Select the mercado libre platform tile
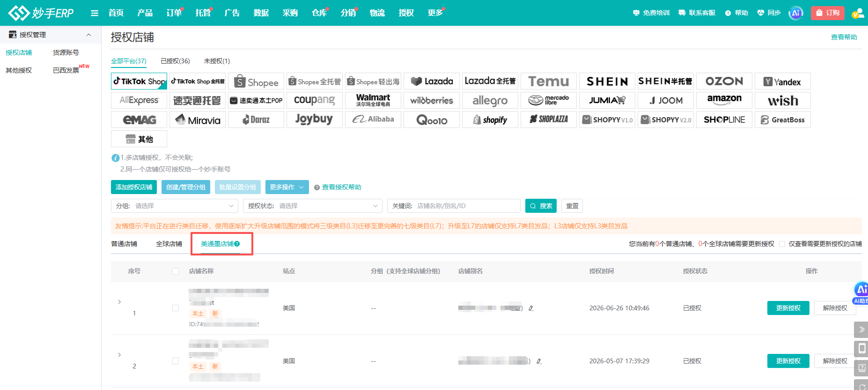This screenshot has width=868, height=390. 549,100
